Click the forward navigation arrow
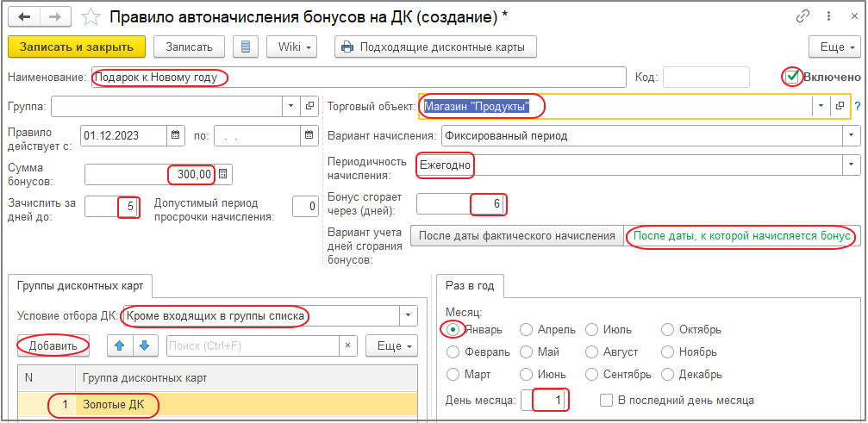868x423 pixels. [54, 16]
